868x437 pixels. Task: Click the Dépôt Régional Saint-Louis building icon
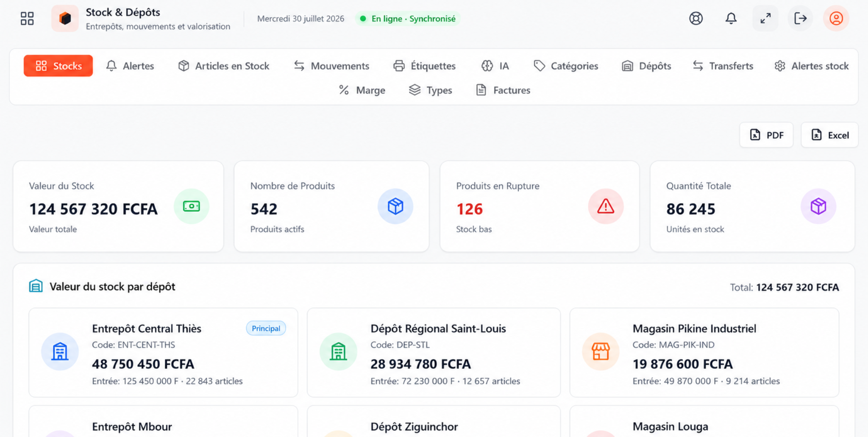[338, 352]
